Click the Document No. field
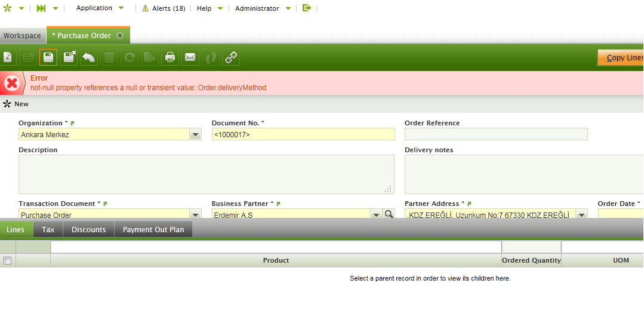The height and width of the screenshot is (314, 644). [303, 134]
